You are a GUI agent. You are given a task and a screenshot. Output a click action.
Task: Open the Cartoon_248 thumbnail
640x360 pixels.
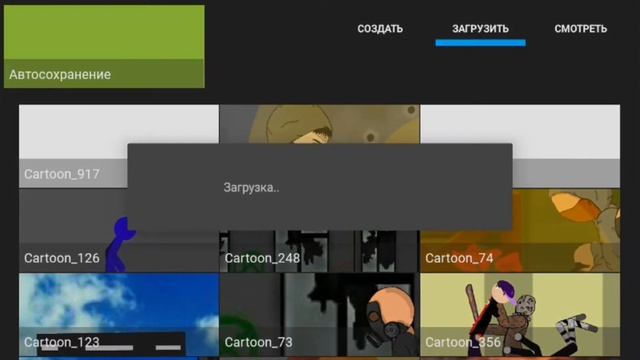tap(319, 251)
